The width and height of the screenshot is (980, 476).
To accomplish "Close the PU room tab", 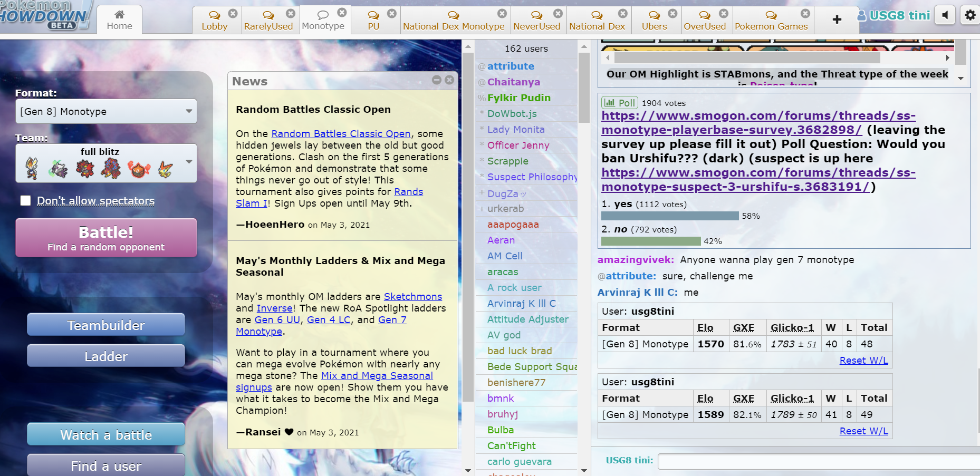I will (391, 13).
